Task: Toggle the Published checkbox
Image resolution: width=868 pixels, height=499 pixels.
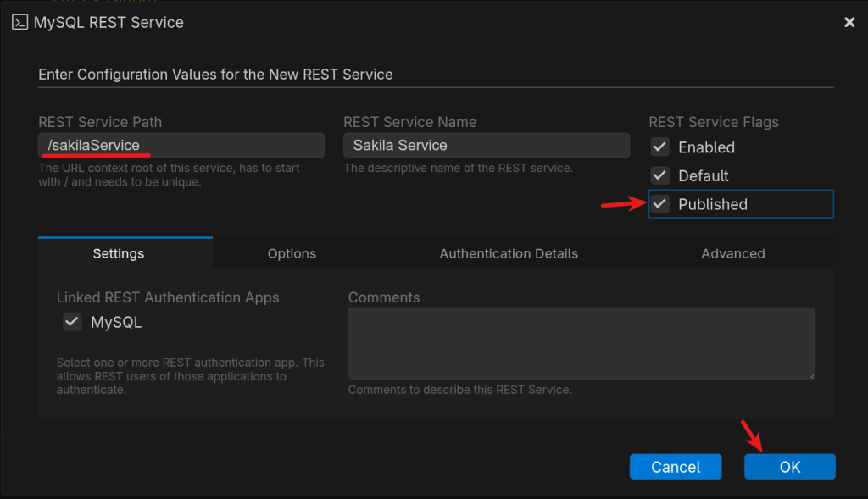Action: 660,204
